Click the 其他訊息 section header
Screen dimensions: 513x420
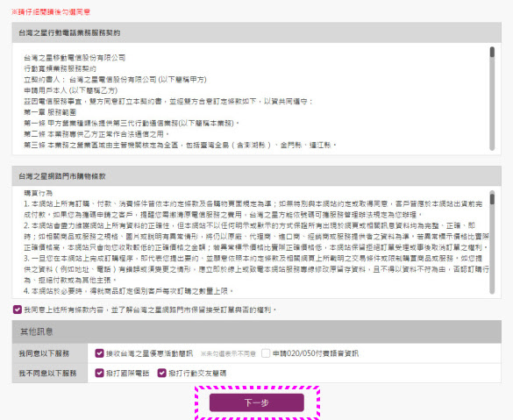click(x=256, y=331)
